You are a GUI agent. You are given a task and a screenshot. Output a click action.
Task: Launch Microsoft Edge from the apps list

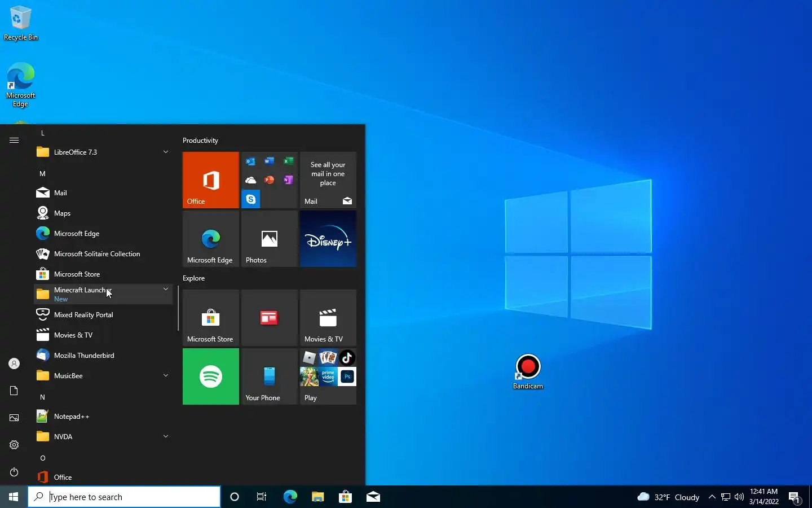pos(103,234)
